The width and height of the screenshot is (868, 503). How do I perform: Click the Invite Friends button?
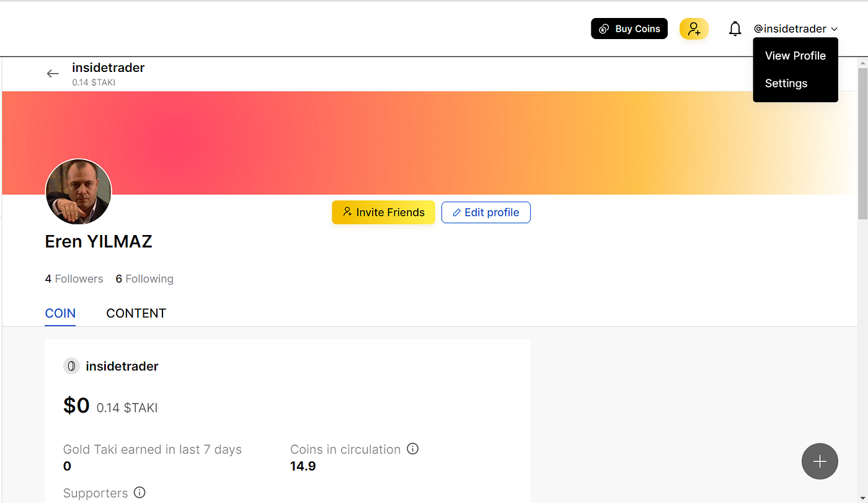383,212
